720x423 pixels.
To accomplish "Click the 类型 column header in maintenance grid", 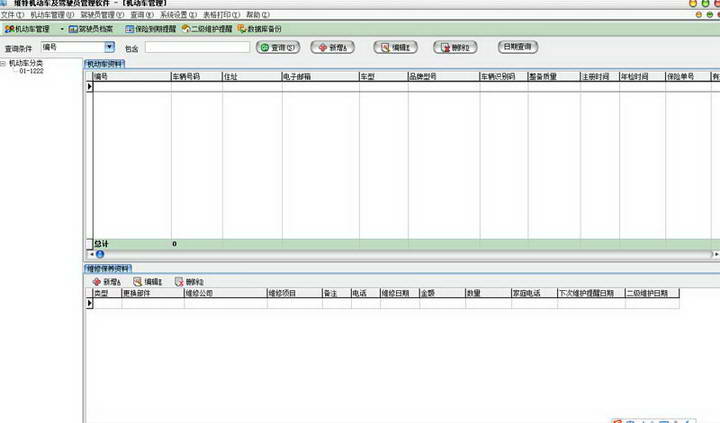I will coord(107,293).
